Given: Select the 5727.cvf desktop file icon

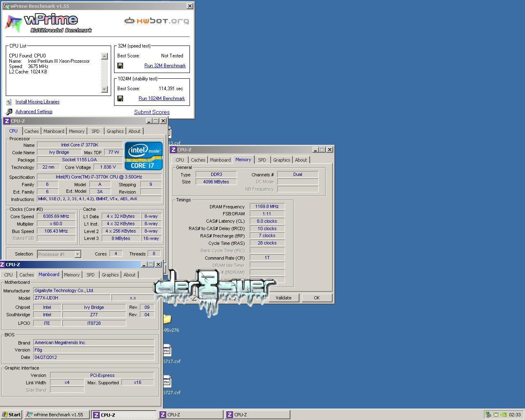Looking at the screenshot, I should click(167, 382).
